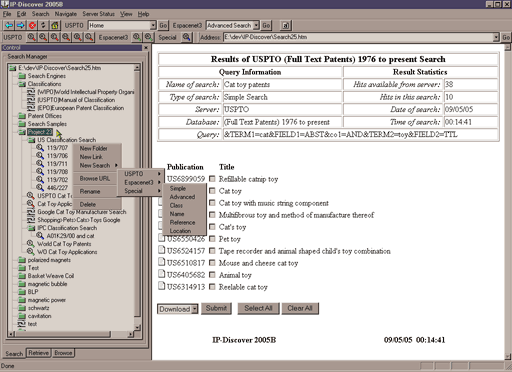Open the Espacenet3 Advanced Search dropdown
This screenshot has height=372, width=512.
(x=256, y=25)
